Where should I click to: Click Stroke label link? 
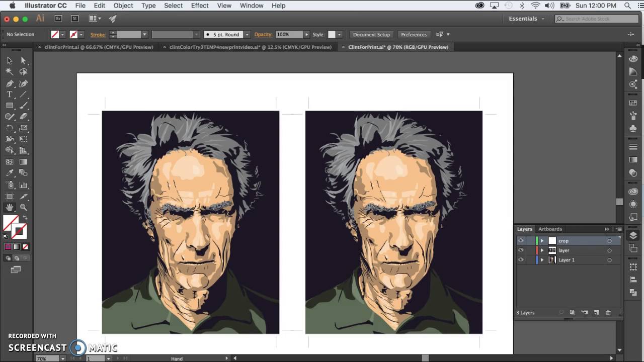tap(98, 35)
